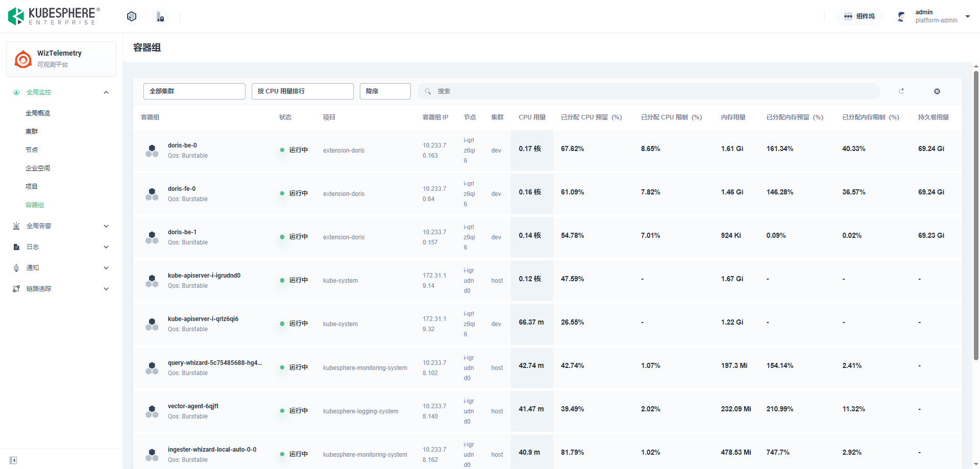Open the kube-apiserver-i-igrudnd0 pod link

tap(204, 276)
